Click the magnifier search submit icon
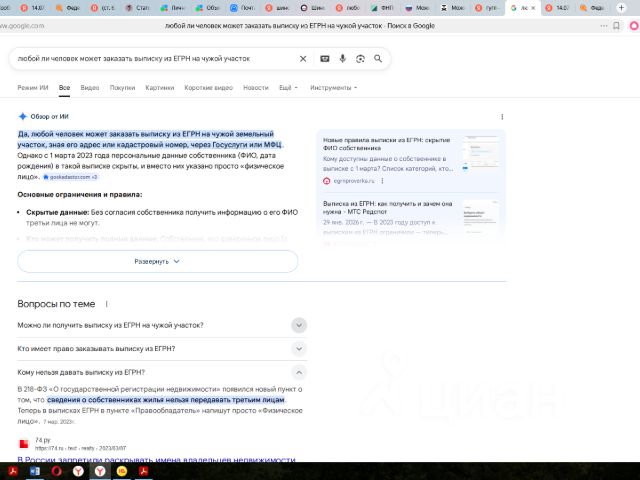640x480 pixels. (378, 59)
